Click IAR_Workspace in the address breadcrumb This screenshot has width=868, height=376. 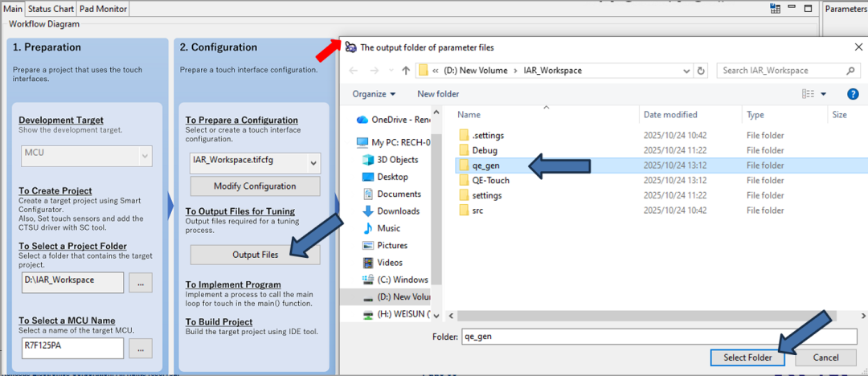click(x=552, y=71)
